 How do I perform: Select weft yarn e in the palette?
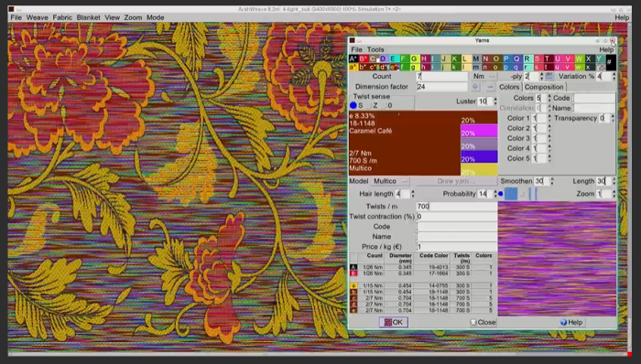(x=393, y=67)
